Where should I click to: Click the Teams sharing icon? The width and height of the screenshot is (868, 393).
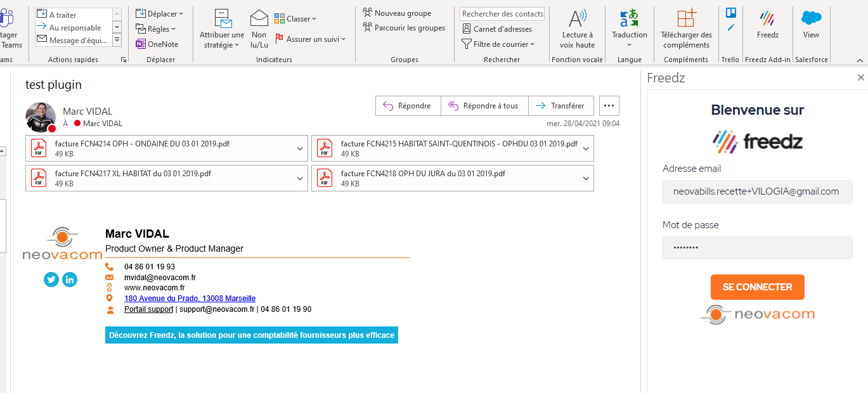8,17
